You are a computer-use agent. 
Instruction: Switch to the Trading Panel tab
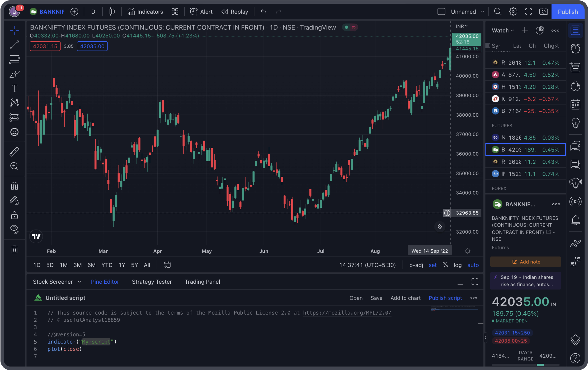click(x=202, y=282)
